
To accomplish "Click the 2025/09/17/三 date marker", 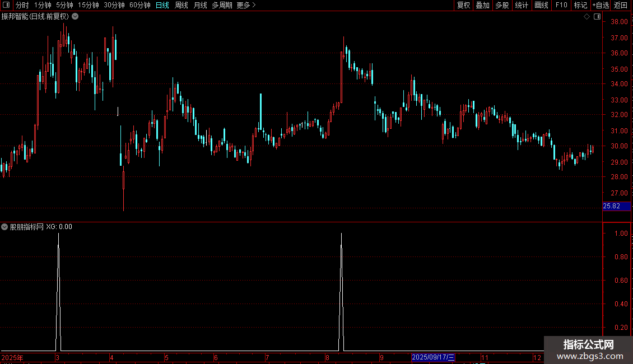I will pyautogui.click(x=433, y=357).
